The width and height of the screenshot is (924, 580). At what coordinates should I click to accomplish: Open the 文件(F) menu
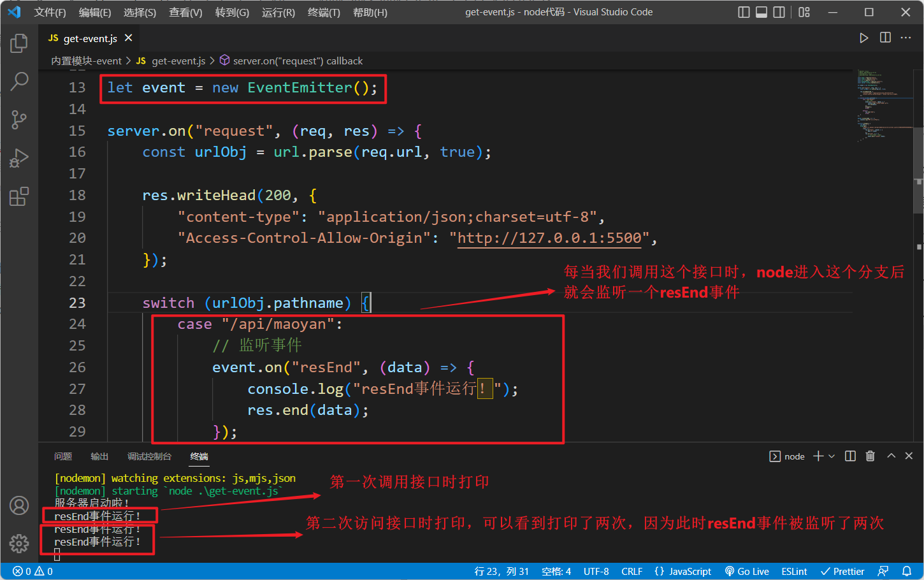pos(50,12)
